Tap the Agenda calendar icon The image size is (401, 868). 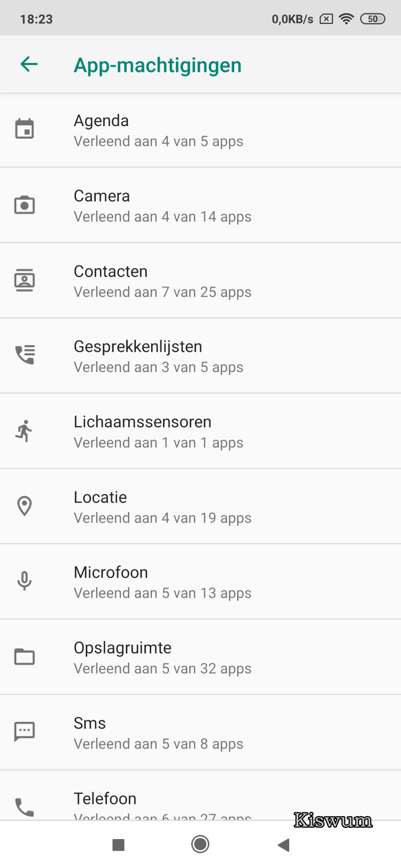coord(24,129)
